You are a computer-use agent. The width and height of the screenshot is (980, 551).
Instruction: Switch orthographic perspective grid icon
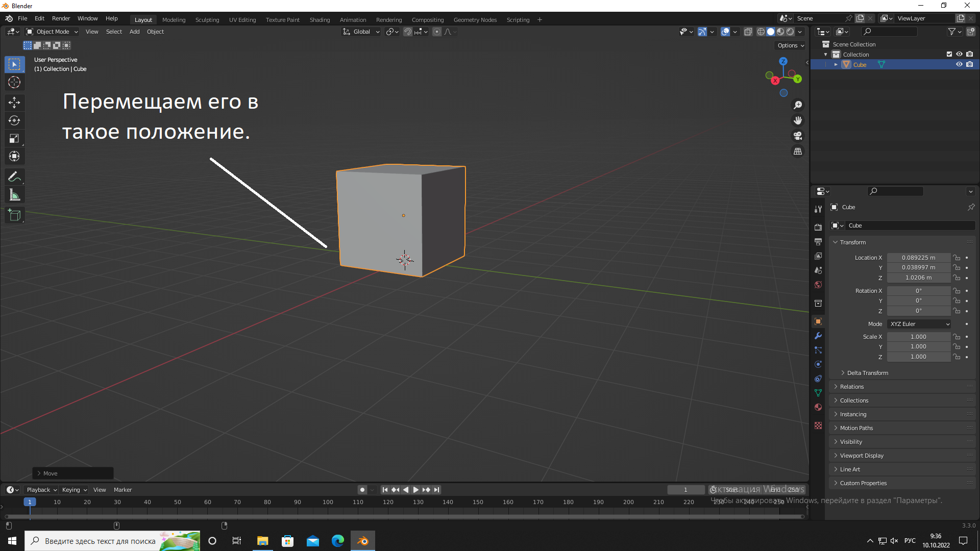click(798, 152)
